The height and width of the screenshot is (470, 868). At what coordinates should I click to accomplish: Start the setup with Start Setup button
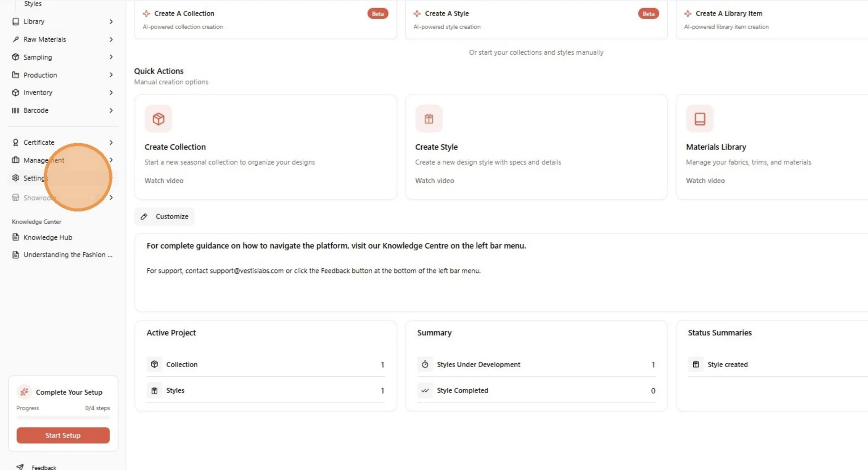point(63,435)
